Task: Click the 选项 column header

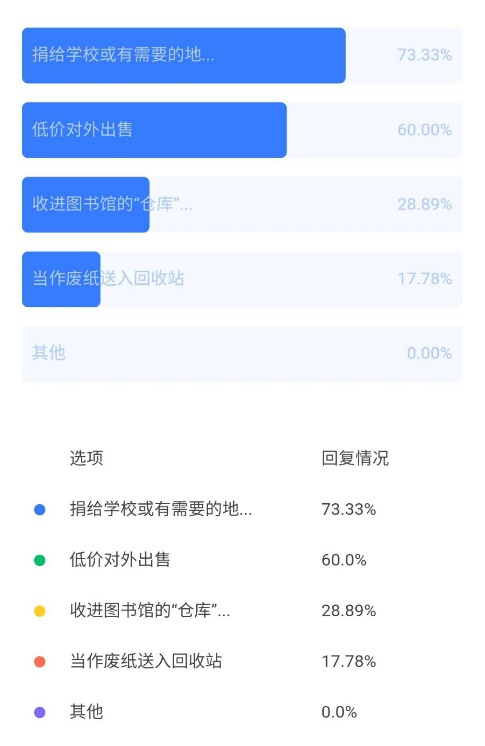Action: pyautogui.click(x=87, y=458)
